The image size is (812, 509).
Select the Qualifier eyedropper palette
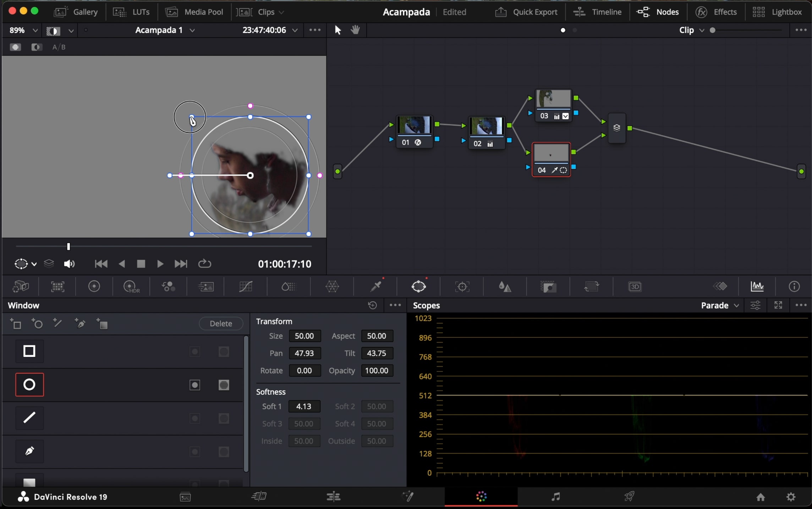pos(376,286)
